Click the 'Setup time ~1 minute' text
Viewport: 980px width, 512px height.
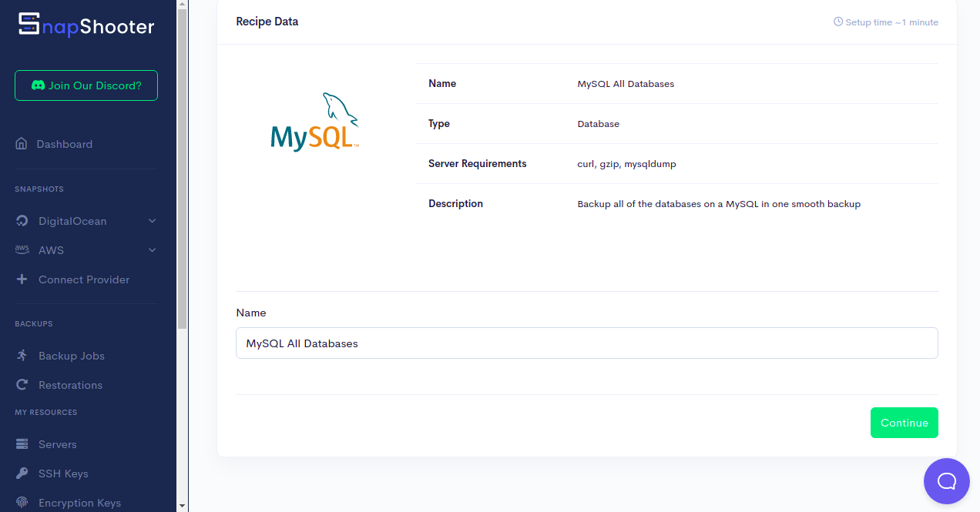click(x=891, y=22)
